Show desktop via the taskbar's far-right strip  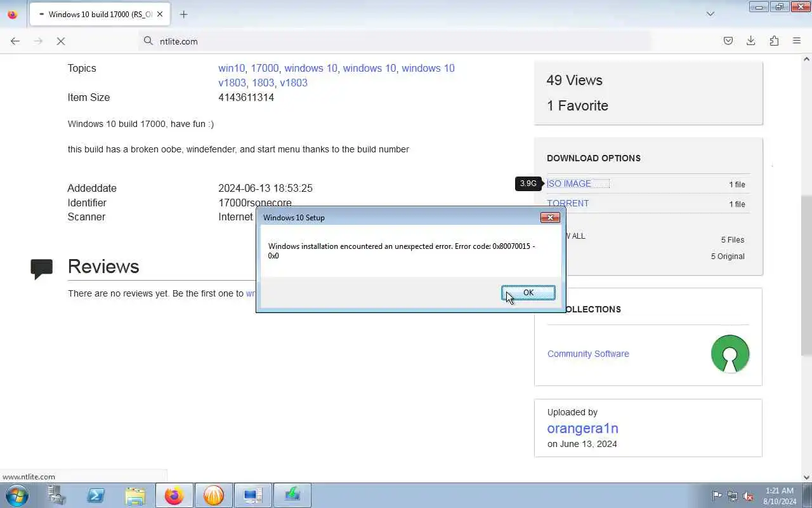click(808, 495)
